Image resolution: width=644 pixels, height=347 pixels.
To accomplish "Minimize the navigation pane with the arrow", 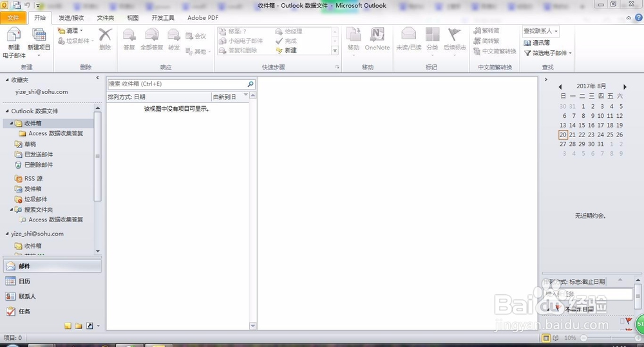I will pyautogui.click(x=97, y=78).
